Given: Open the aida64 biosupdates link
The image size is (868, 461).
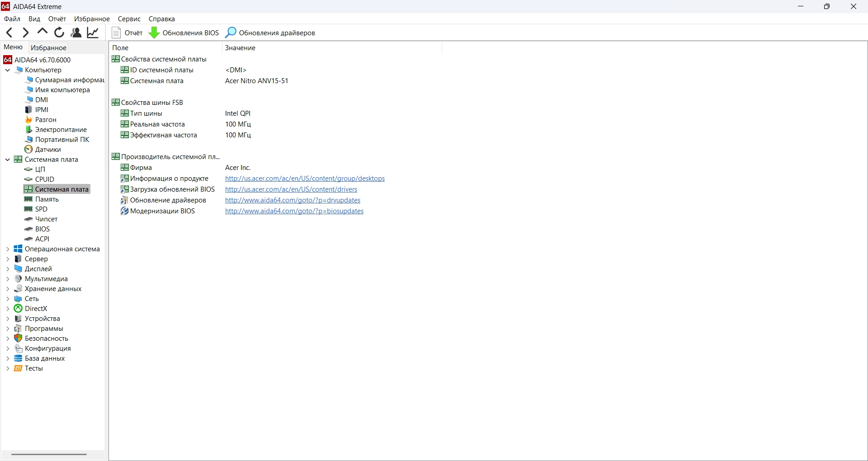Looking at the screenshot, I should point(294,211).
